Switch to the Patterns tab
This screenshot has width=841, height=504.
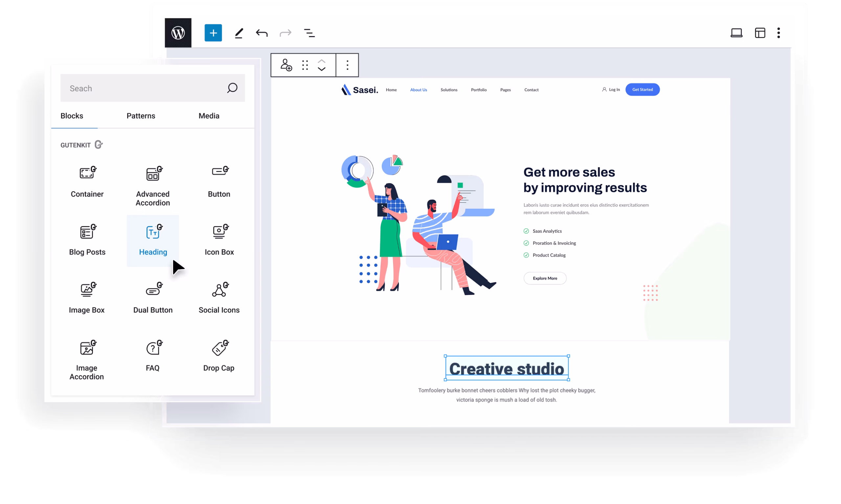tap(141, 116)
